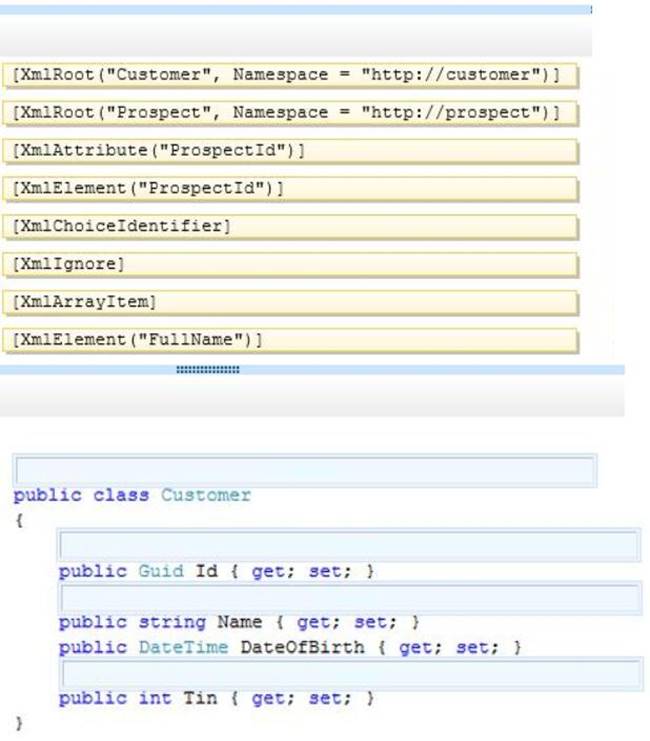Click the empty slot above class Customer
Viewport: 650px width, 741px height.
[x=304, y=470]
